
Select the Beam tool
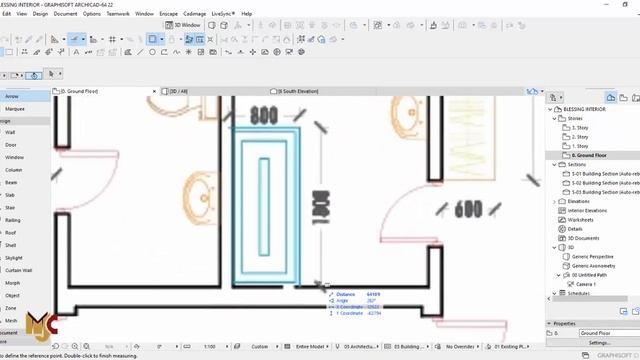point(11,182)
